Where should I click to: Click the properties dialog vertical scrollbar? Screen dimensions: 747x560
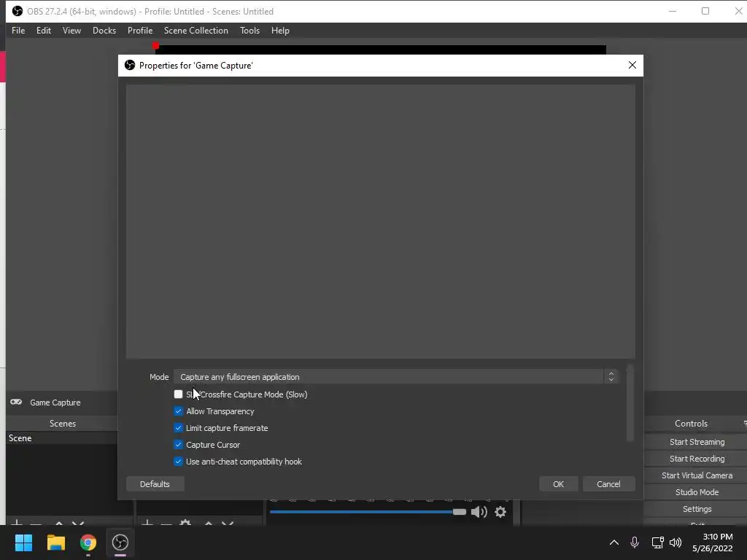coord(630,402)
